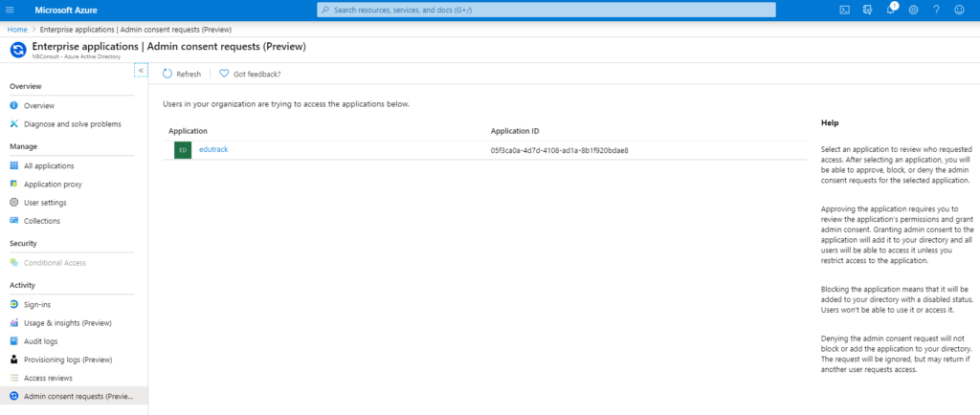Click the Audit logs icon
980x415 pixels.
pyautogui.click(x=14, y=341)
